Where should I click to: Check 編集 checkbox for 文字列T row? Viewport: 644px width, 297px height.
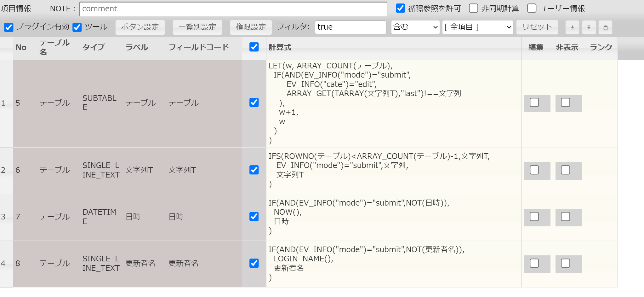click(x=534, y=170)
